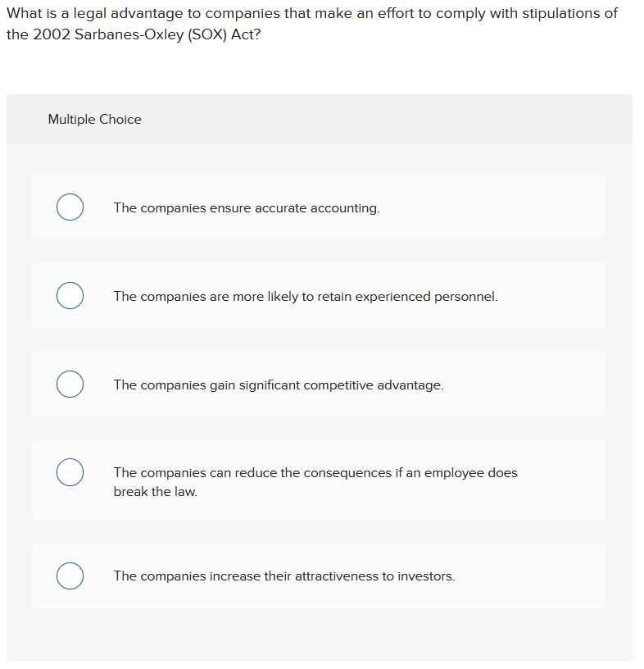This screenshot has height=669, width=644.
Task: Choose the 'retain experienced personnel' radio button
Action: (x=70, y=296)
